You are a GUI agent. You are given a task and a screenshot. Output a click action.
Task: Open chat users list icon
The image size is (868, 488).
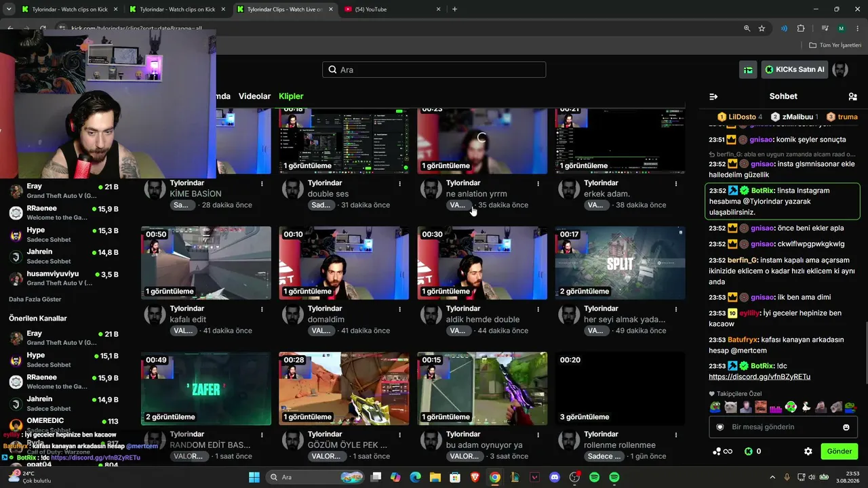(852, 97)
